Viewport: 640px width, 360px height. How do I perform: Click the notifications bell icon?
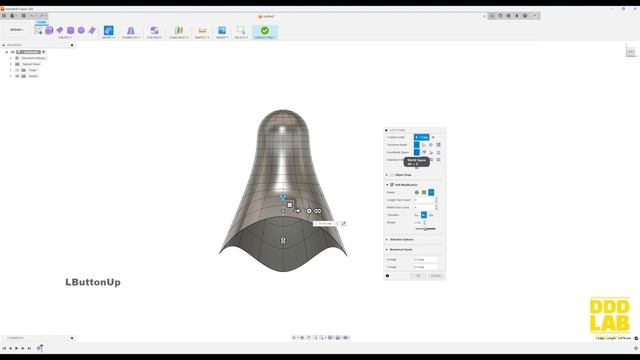pyautogui.click(x=517, y=16)
